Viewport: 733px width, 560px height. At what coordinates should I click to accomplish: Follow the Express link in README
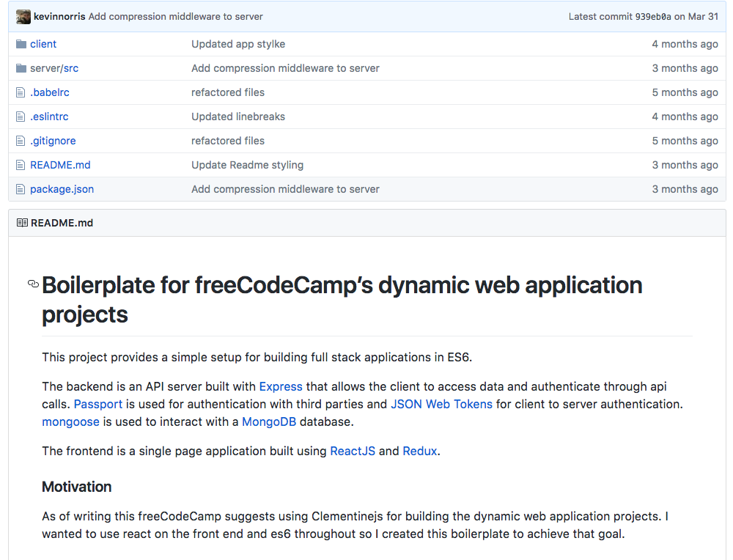[x=281, y=386]
